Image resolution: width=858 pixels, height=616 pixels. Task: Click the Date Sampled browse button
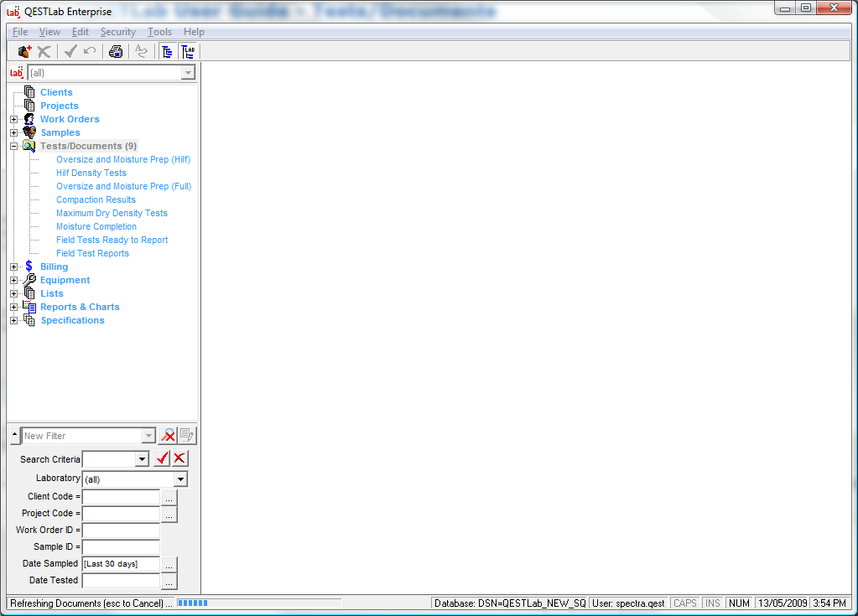(x=169, y=564)
